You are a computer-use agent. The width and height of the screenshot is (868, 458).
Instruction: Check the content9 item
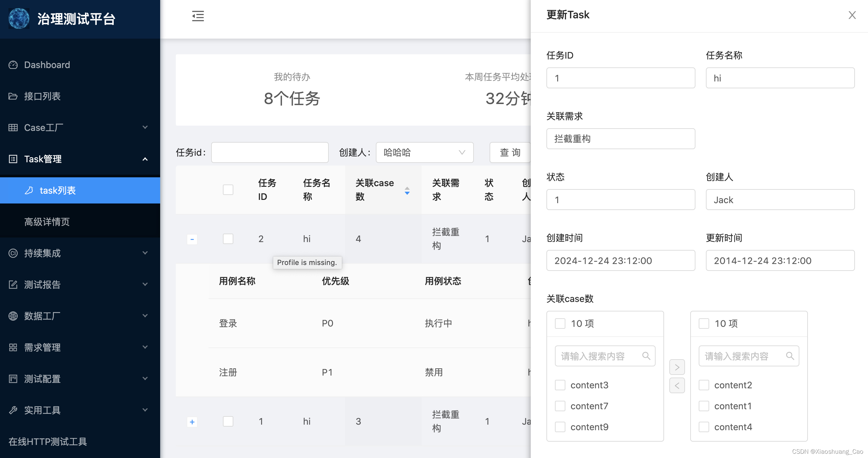pyautogui.click(x=560, y=427)
